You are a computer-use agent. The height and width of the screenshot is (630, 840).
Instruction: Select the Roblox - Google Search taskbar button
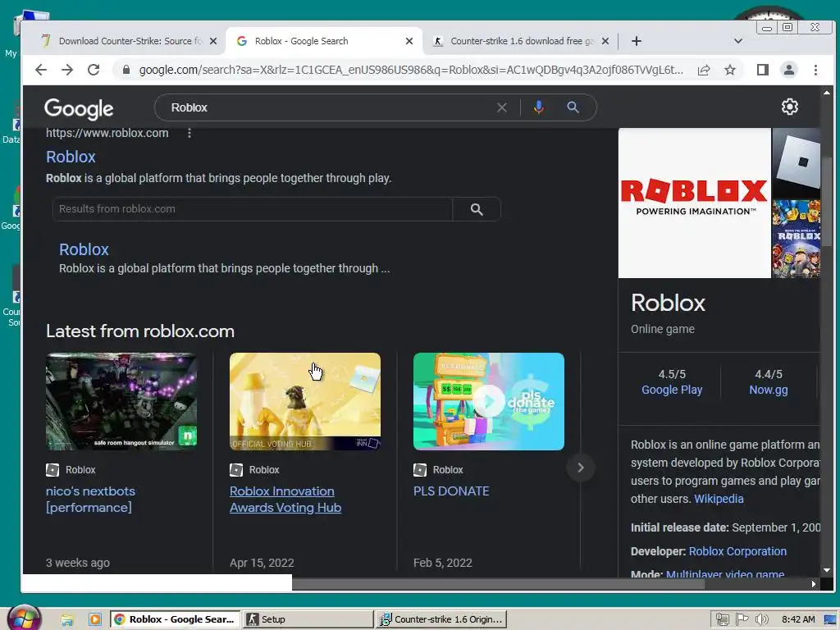click(176, 619)
